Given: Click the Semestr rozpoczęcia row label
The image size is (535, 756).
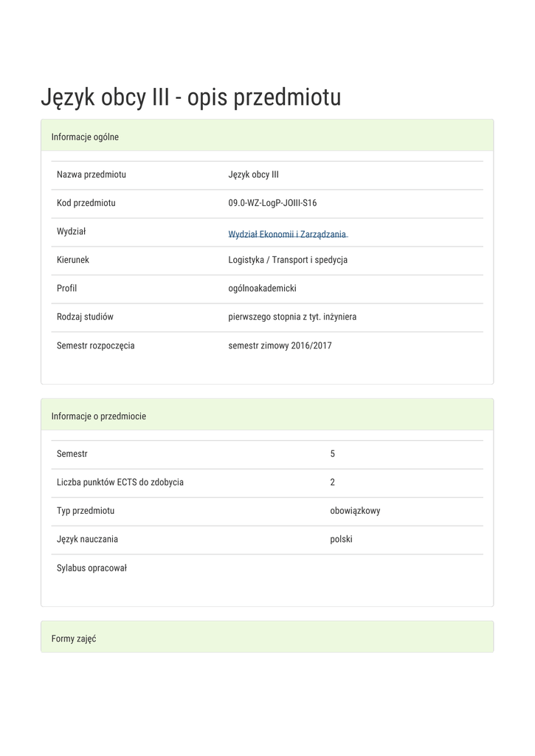Looking at the screenshot, I should [96, 346].
